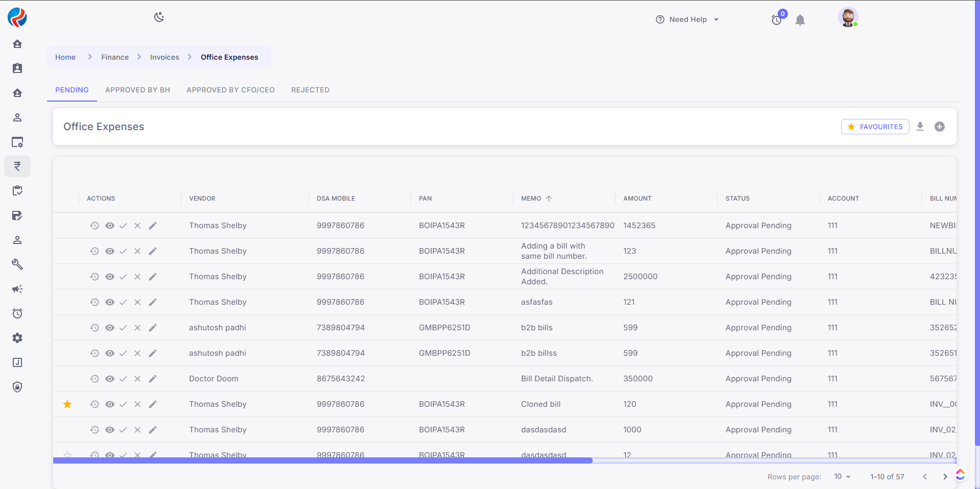Open rows per page dropdown
980x489 pixels.
point(842,476)
